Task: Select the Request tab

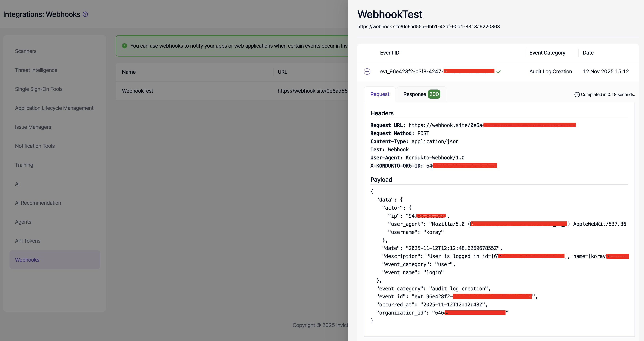Action: 380,94
